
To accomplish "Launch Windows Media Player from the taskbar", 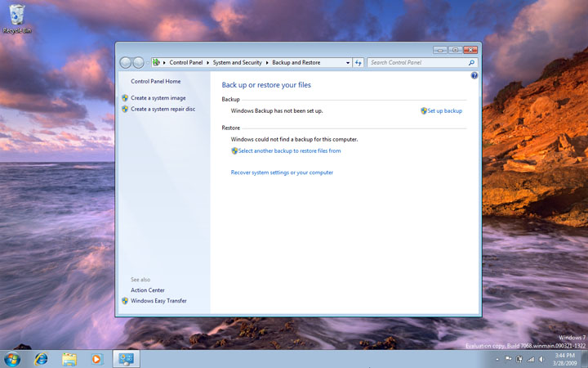I will pyautogui.click(x=97, y=358).
